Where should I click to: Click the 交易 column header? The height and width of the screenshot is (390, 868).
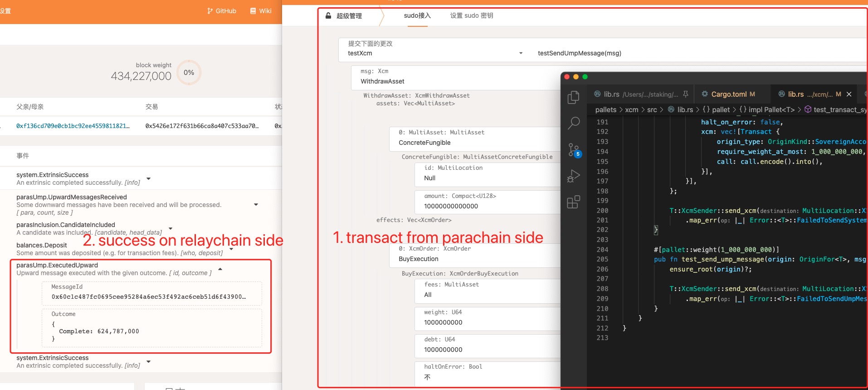pyautogui.click(x=151, y=107)
